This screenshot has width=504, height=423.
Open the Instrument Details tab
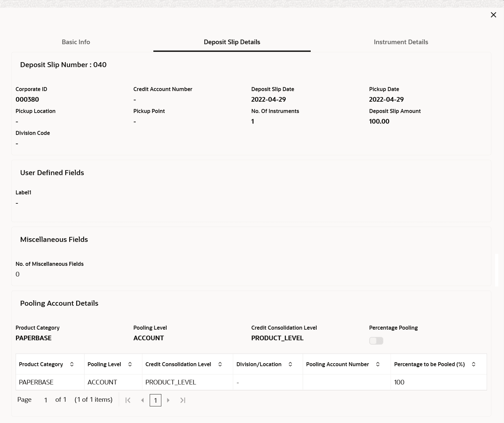(401, 42)
